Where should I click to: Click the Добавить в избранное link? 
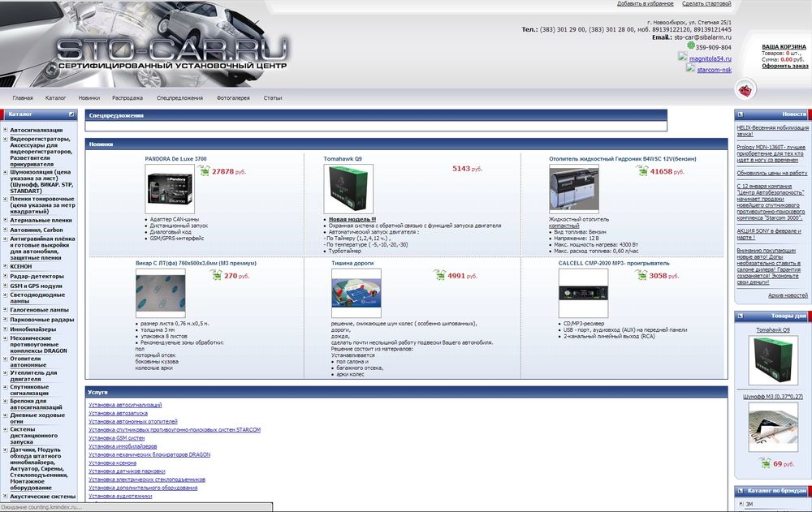coord(646,3)
